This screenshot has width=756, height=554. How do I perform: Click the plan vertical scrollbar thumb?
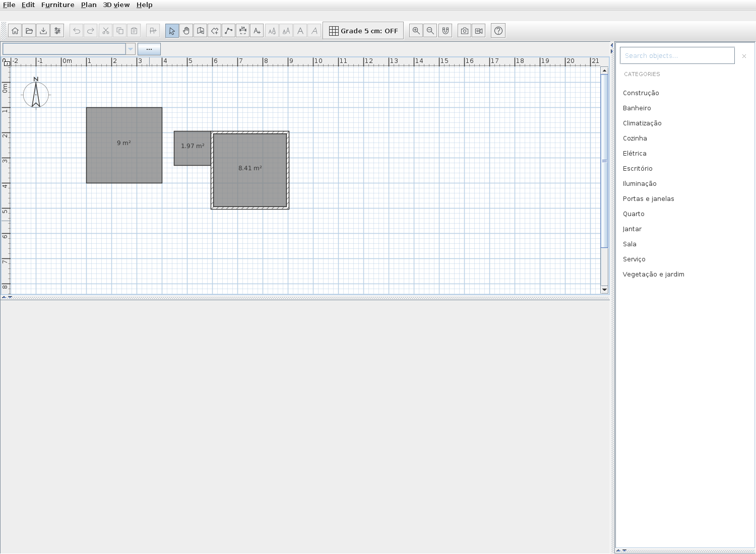click(604, 161)
